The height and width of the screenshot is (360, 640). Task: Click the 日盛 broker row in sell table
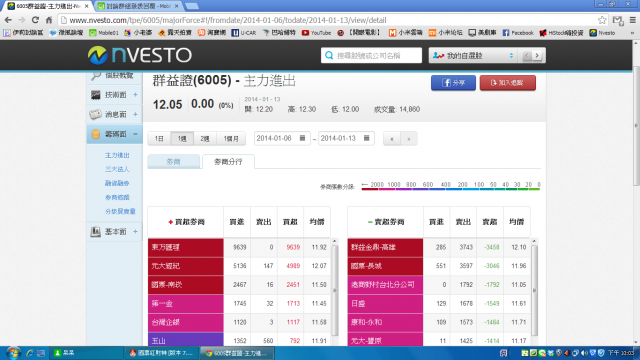click(x=439, y=304)
